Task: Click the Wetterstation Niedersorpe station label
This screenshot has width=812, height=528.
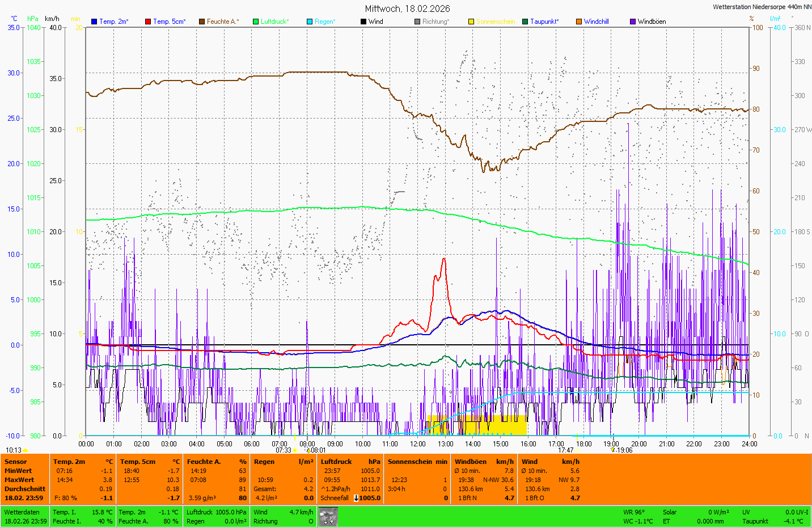Action: point(762,7)
